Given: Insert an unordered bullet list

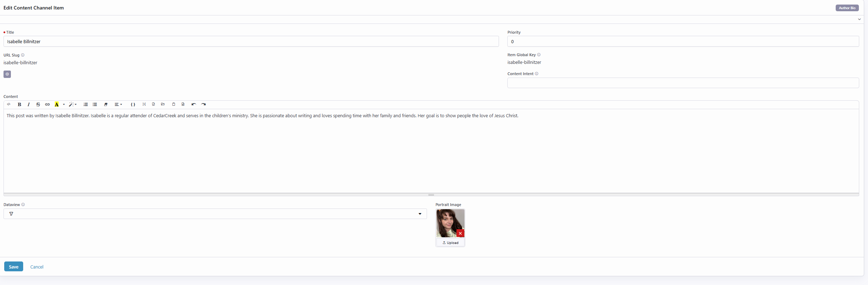Looking at the screenshot, I should coord(95,104).
